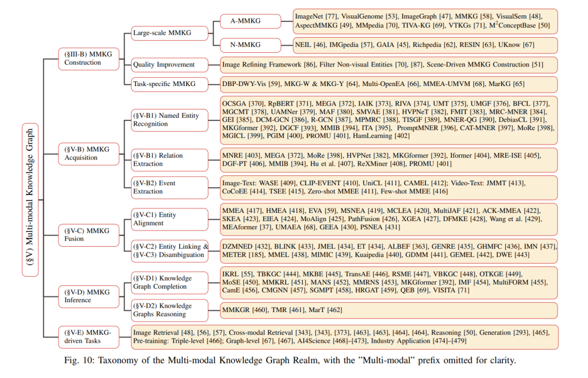Click the MMKG Inference node

pyautogui.click(x=89, y=296)
